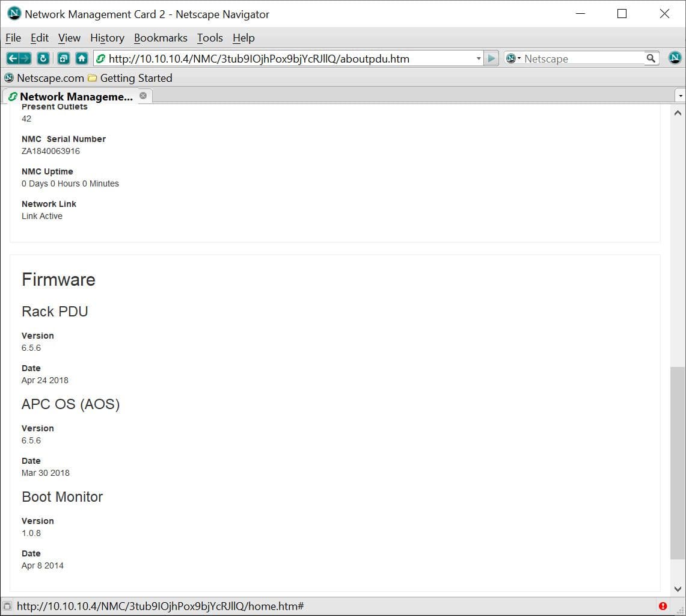Reload the current page
The image size is (686, 616).
coord(43,58)
